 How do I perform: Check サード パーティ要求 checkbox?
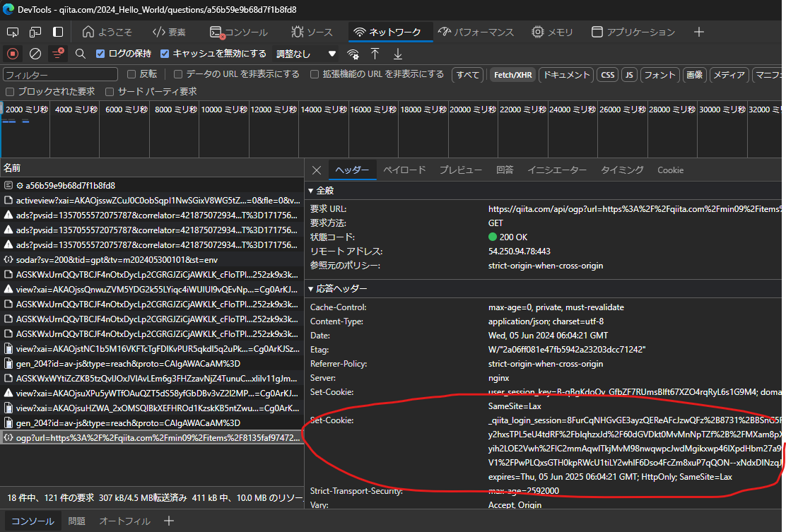(110, 92)
